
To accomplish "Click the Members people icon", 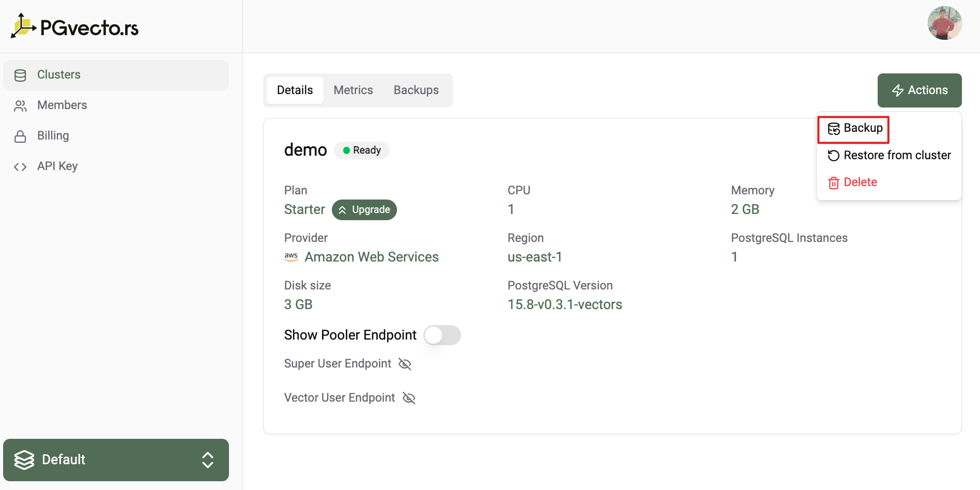I will tap(20, 106).
